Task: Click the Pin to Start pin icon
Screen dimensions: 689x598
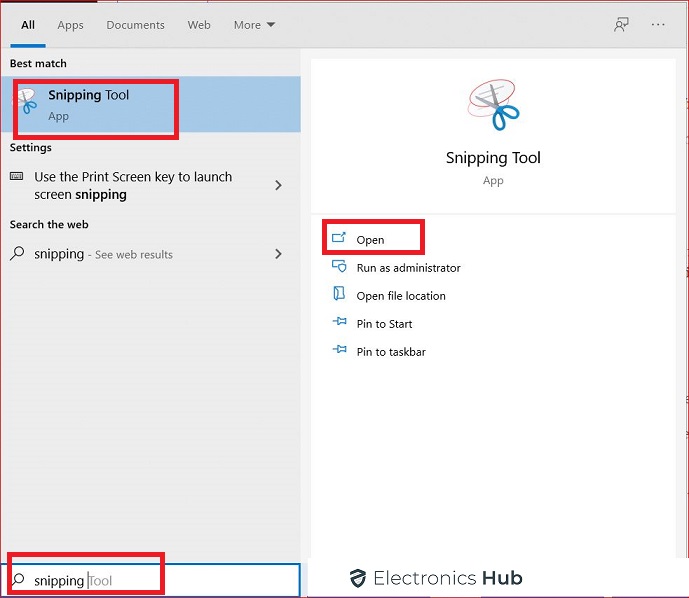Action: click(x=339, y=322)
